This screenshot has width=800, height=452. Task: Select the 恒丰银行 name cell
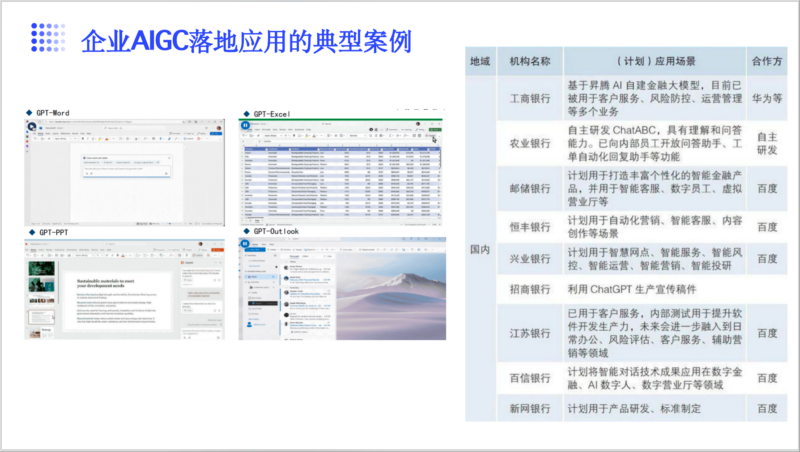pyautogui.click(x=530, y=227)
